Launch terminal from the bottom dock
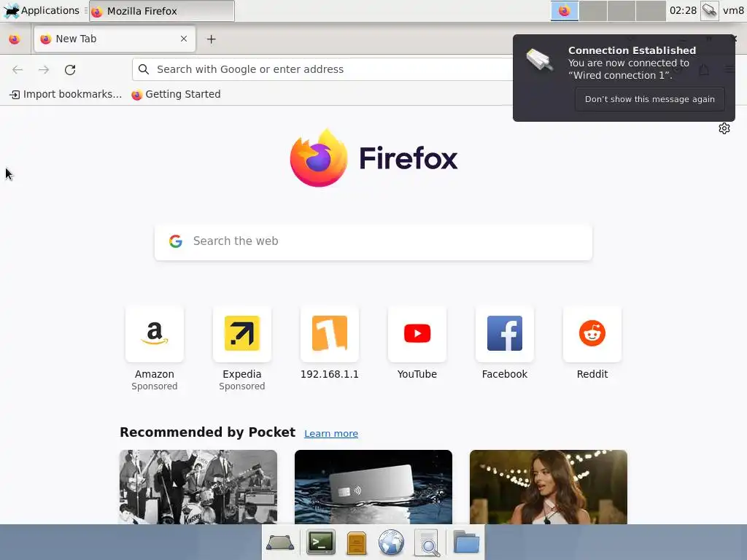747x560 pixels. (x=321, y=542)
